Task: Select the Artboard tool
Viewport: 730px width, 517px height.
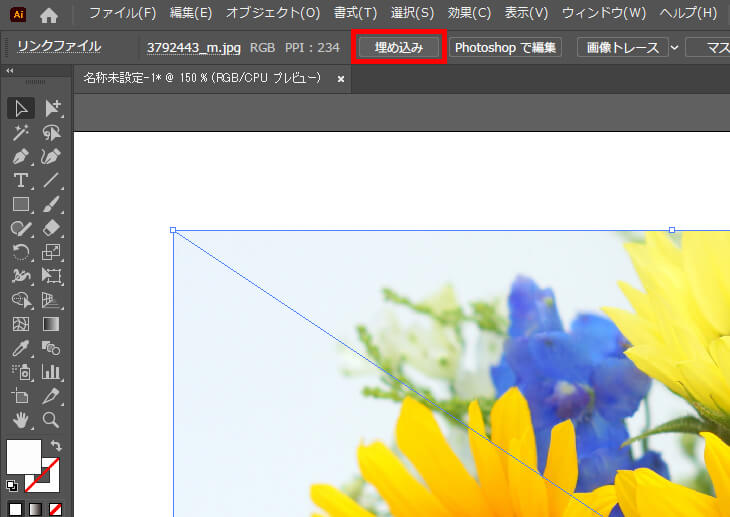Action: [x=20, y=396]
